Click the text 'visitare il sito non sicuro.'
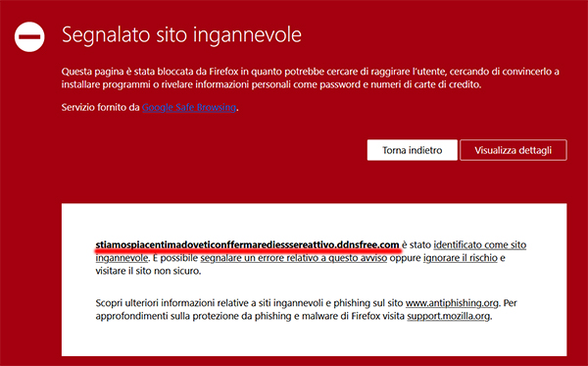 [148, 271]
